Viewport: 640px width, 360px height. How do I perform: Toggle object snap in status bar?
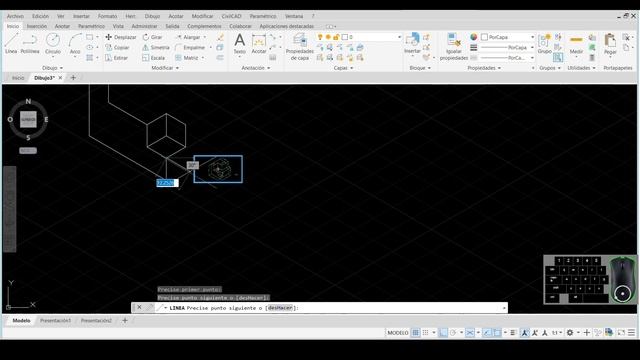[x=497, y=333]
